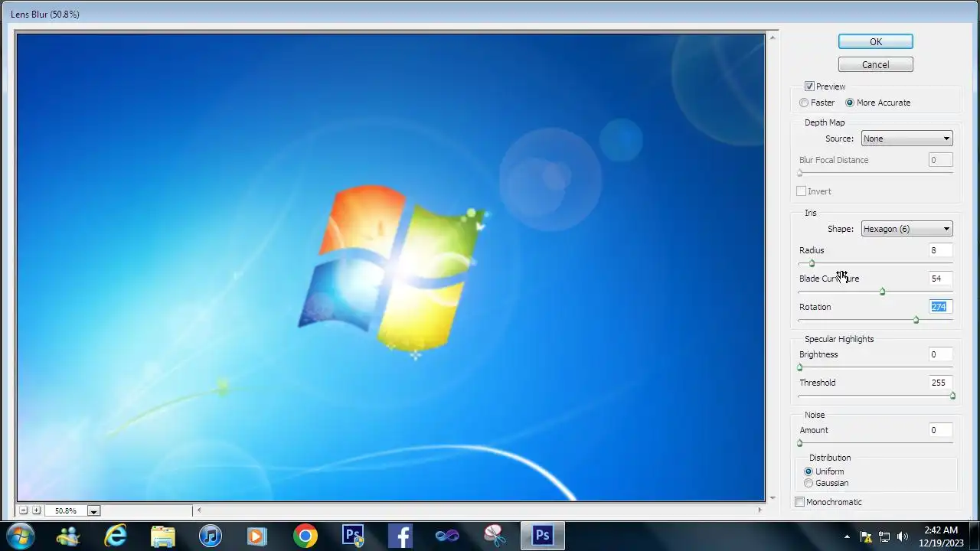Open the zoom percentage dropdown arrow

coord(93,511)
